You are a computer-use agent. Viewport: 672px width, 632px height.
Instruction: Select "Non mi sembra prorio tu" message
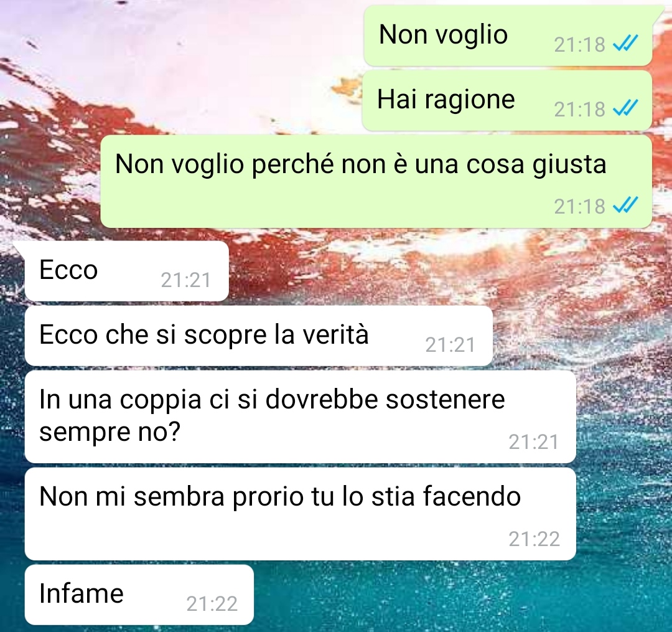[x=301, y=514]
